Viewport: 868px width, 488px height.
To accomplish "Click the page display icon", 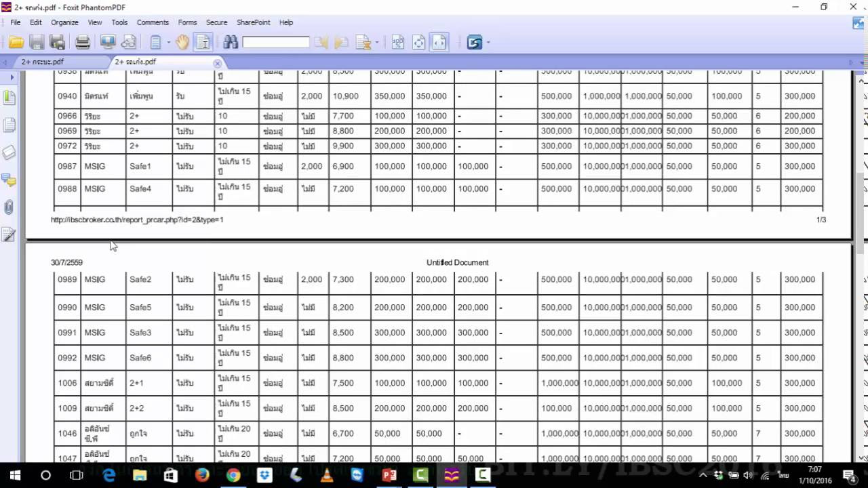I will (155, 43).
